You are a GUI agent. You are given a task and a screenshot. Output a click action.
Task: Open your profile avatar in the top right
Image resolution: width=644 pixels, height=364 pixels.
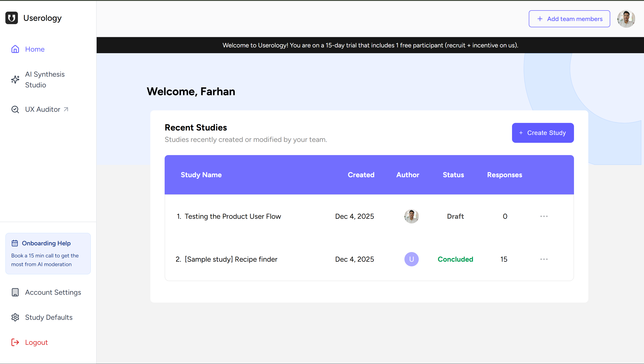click(x=625, y=19)
